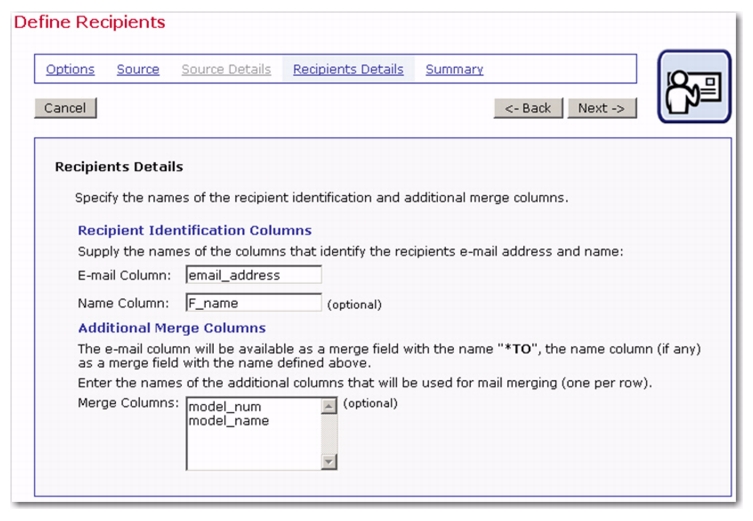Click the "E-mail Column:" label
Viewport: 753px width, 521px height.
tap(125, 276)
